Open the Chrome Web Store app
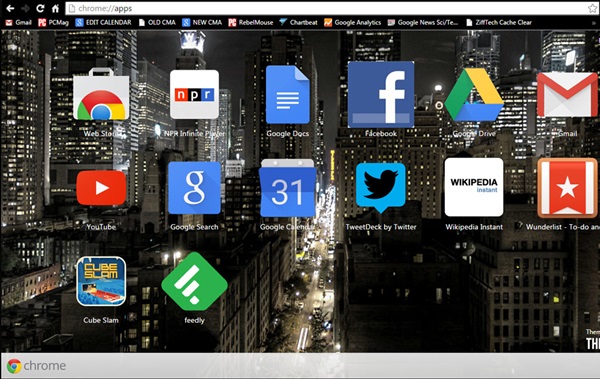 101,94
